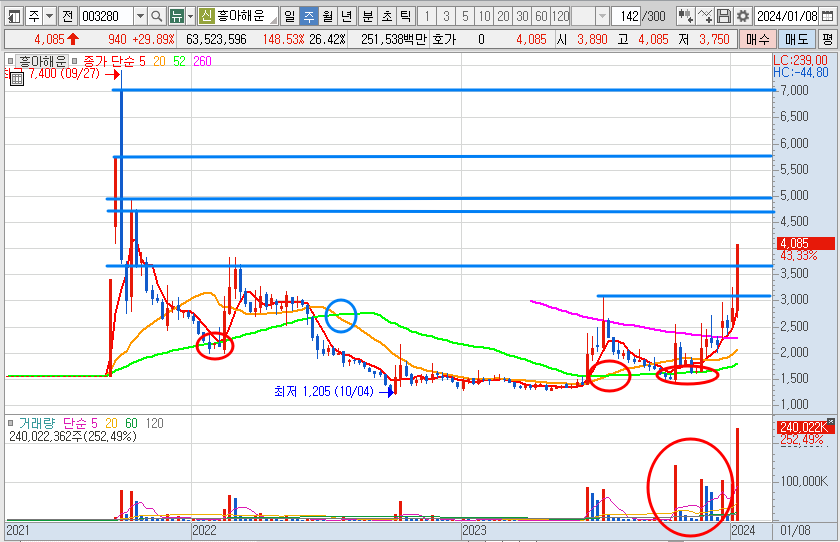Click the green 뉴 news icon

(176, 17)
